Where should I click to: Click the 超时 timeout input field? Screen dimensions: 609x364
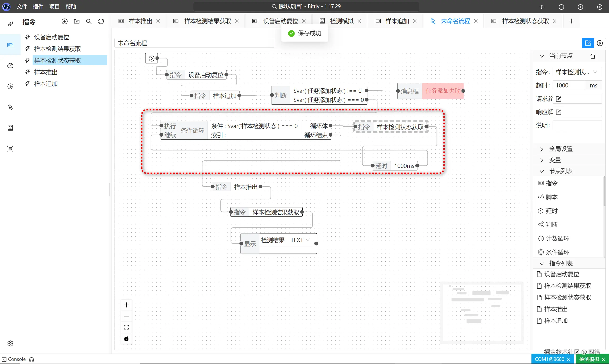pyautogui.click(x=569, y=85)
